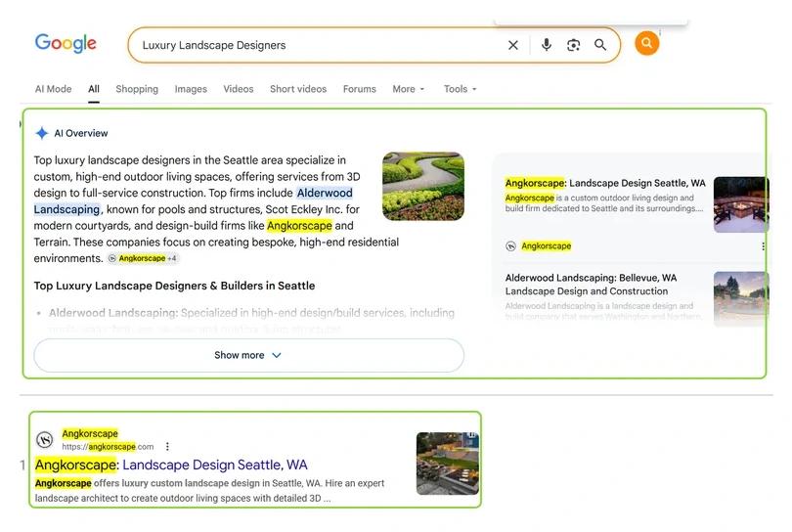Clear the search query with X icon
The image size is (792, 532).
coord(512,45)
